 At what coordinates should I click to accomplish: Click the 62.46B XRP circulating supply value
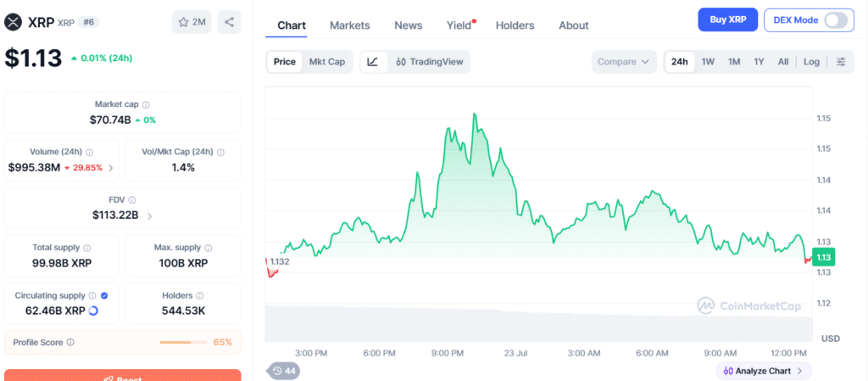click(55, 311)
